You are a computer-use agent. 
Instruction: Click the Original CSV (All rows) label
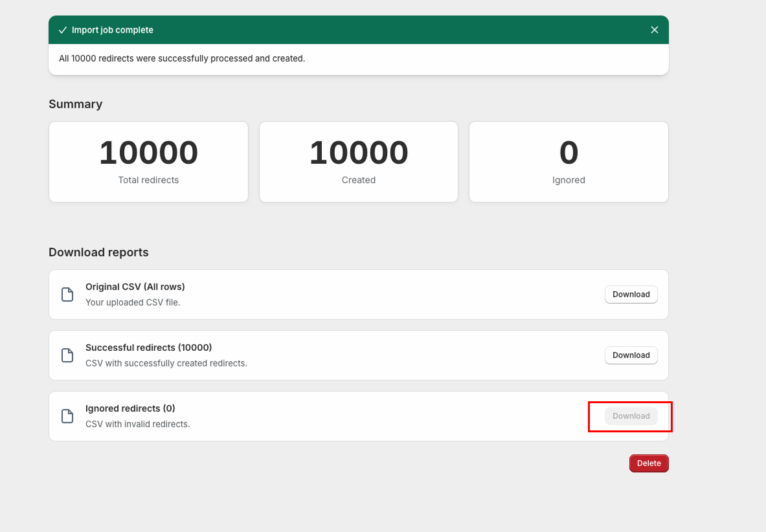click(x=135, y=286)
